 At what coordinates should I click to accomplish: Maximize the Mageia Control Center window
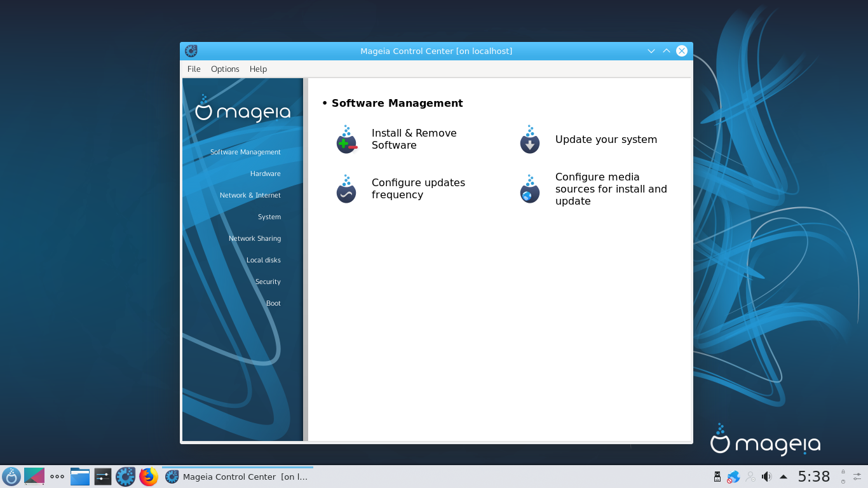click(x=667, y=51)
